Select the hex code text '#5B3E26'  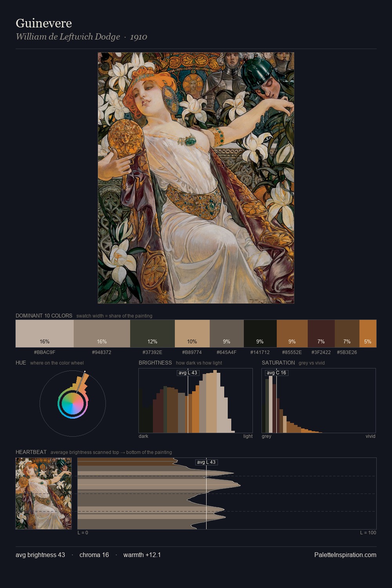(x=347, y=352)
